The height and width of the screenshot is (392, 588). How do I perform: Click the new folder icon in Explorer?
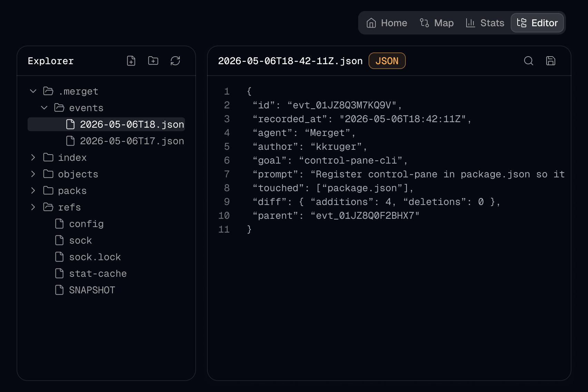pos(153,61)
